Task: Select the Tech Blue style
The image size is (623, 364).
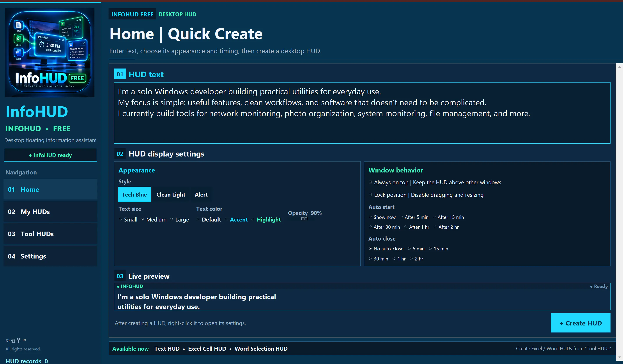Action: (134, 195)
